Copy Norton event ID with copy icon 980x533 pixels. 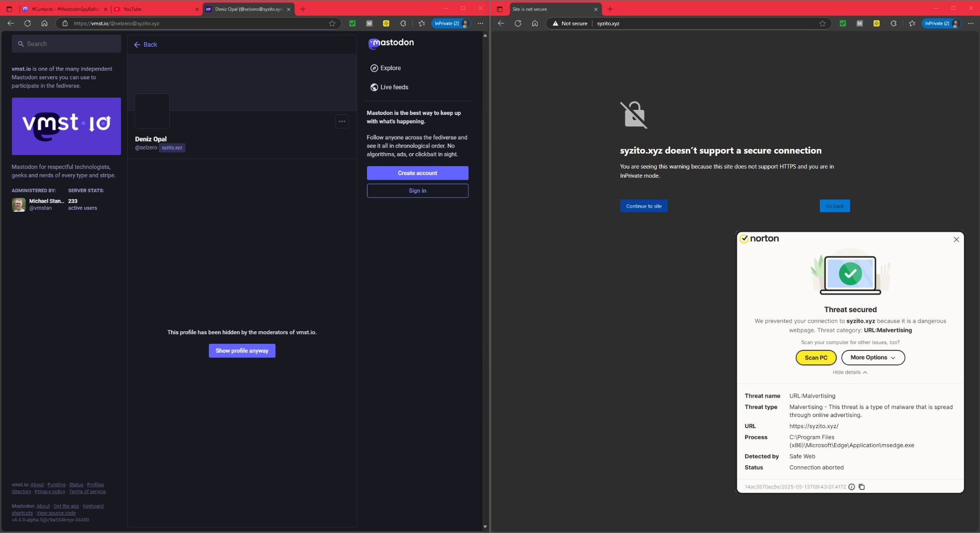pyautogui.click(x=862, y=487)
